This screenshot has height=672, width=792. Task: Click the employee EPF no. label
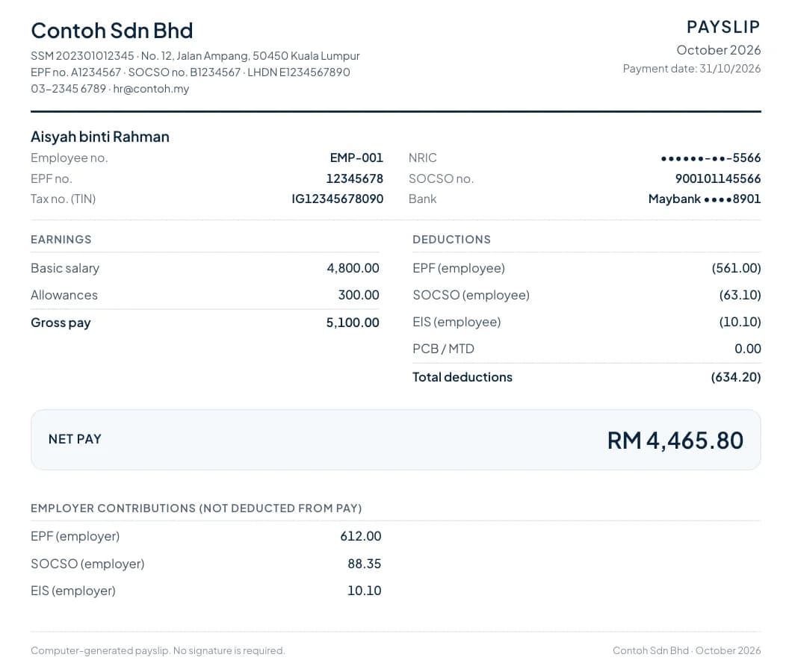tap(52, 178)
